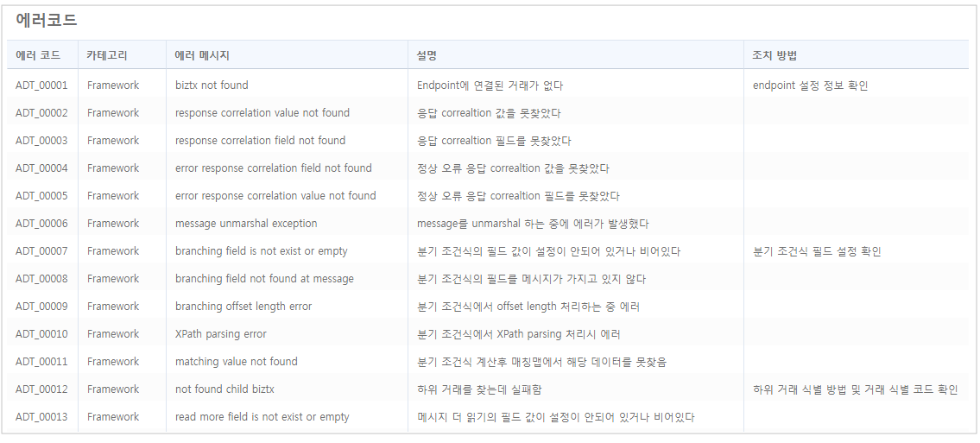Click the 설명 column header
Image resolution: width=980 pixels, height=443 pixels.
click(x=427, y=55)
